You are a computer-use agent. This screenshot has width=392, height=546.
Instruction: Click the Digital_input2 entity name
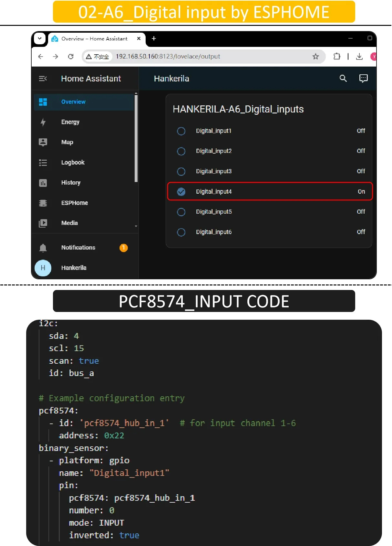(x=214, y=151)
